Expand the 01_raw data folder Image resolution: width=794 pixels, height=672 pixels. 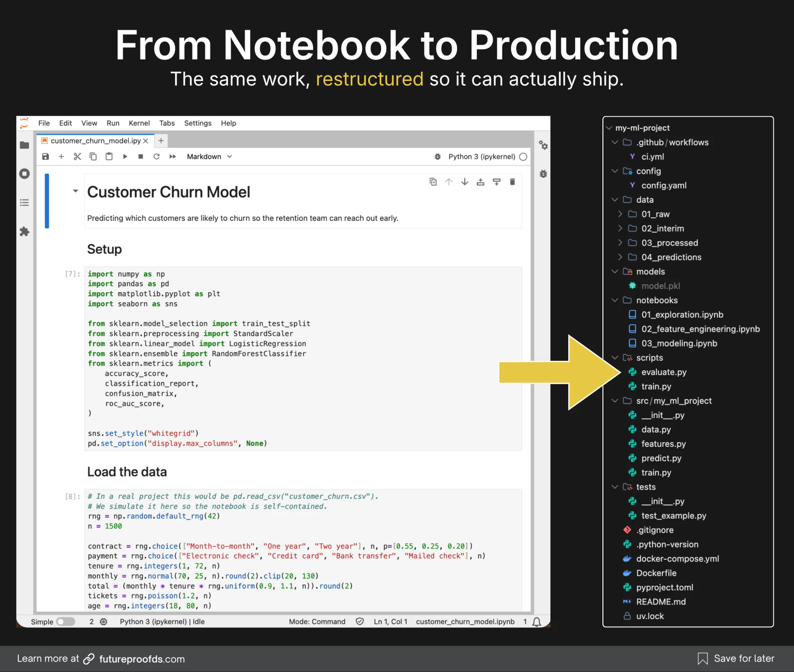pyautogui.click(x=620, y=214)
